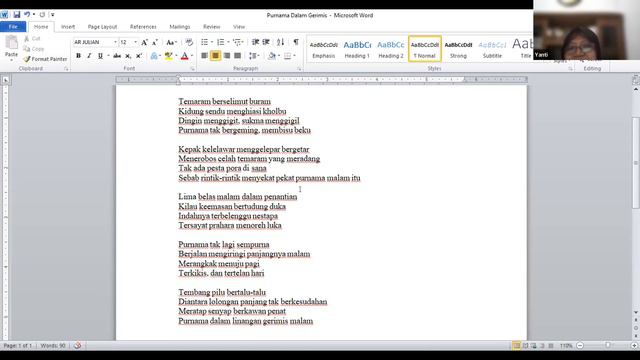Screen dimensions: 640x360
Task: Toggle Center alignment
Action: click(216, 56)
